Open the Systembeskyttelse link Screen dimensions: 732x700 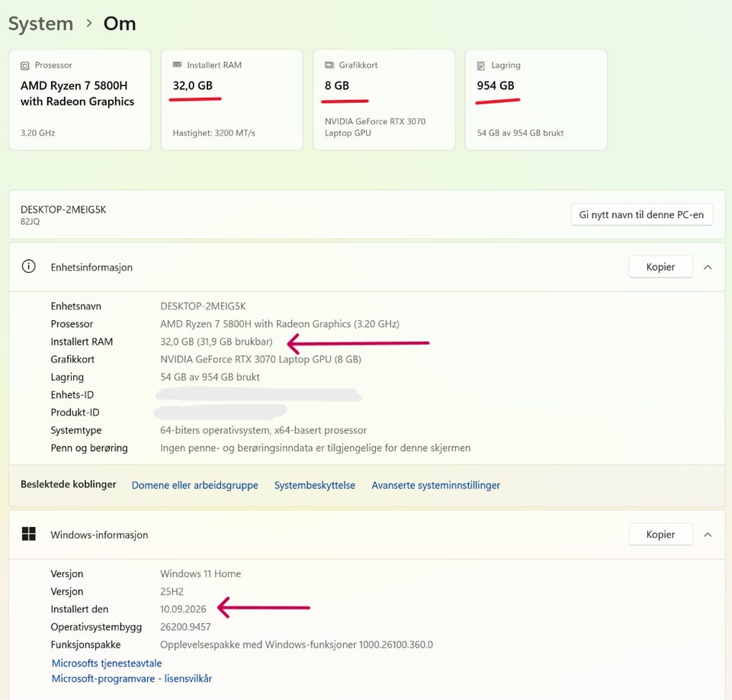(x=315, y=485)
